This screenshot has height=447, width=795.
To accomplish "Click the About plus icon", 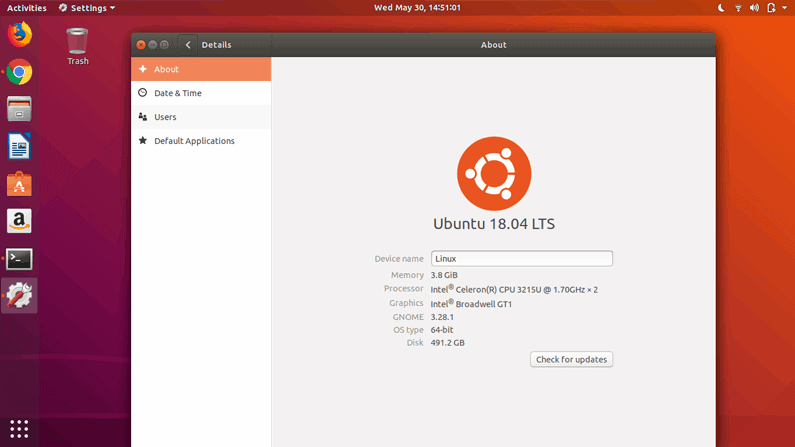I will [142, 69].
